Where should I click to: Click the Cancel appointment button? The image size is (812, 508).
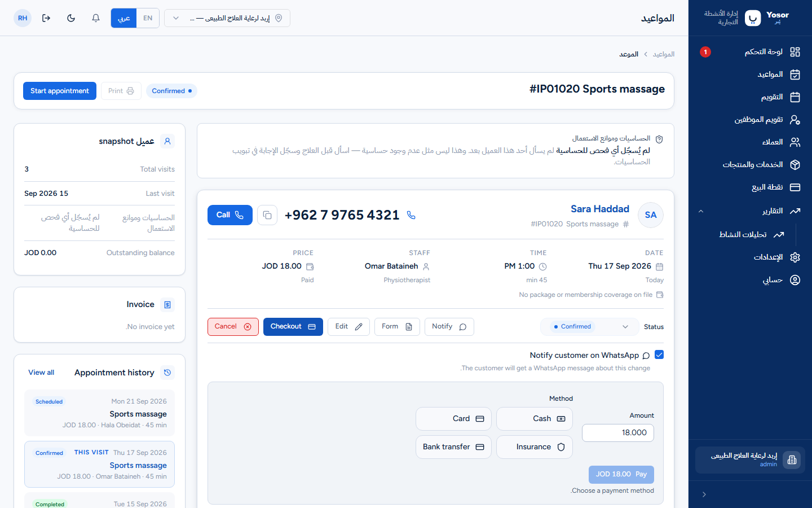click(x=233, y=327)
